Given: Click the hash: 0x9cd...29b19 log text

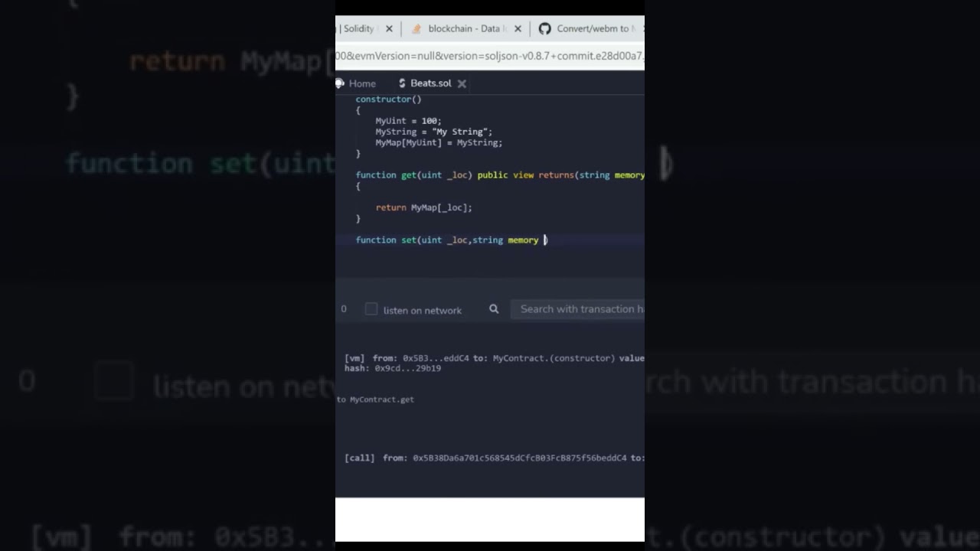Looking at the screenshot, I should pos(393,368).
